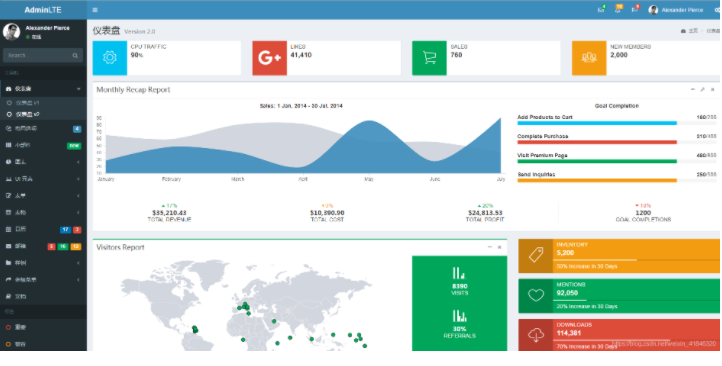Image resolution: width=722 pixels, height=366 pixels.
Task: Click the control sidebar gears icon in the top bar
Action: [x=718, y=10]
